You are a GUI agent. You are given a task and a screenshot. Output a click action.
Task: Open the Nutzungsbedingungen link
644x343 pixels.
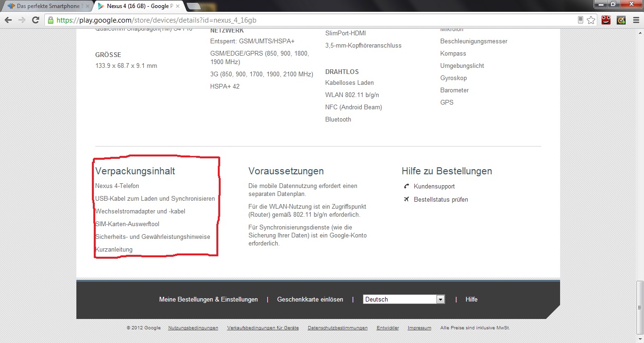193,328
